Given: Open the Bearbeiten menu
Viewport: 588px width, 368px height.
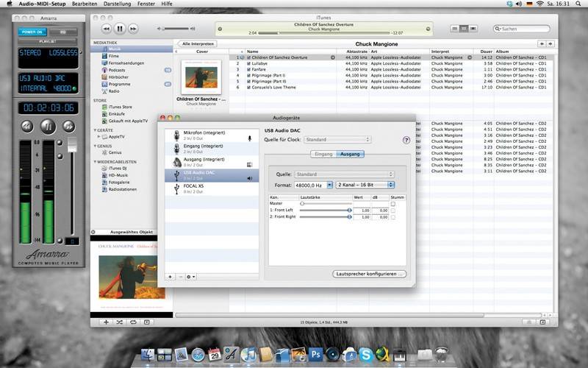Looking at the screenshot, I should point(85,4).
